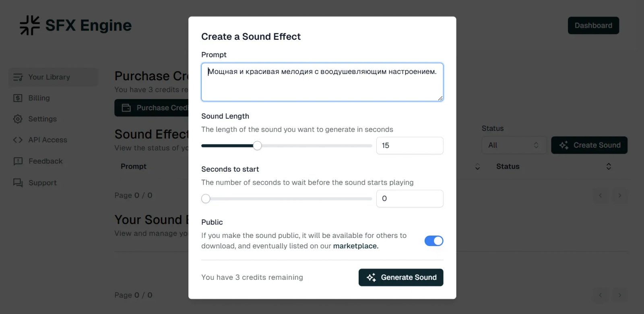Follow the marketplace link

click(x=355, y=246)
